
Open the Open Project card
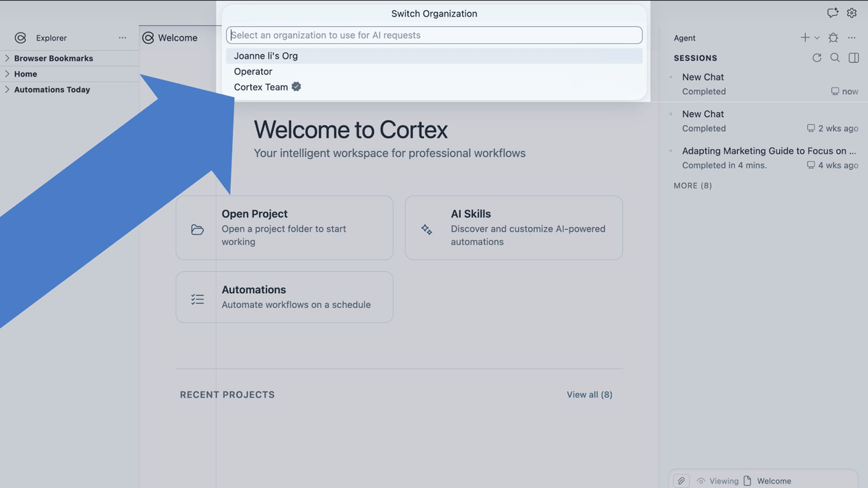point(284,228)
